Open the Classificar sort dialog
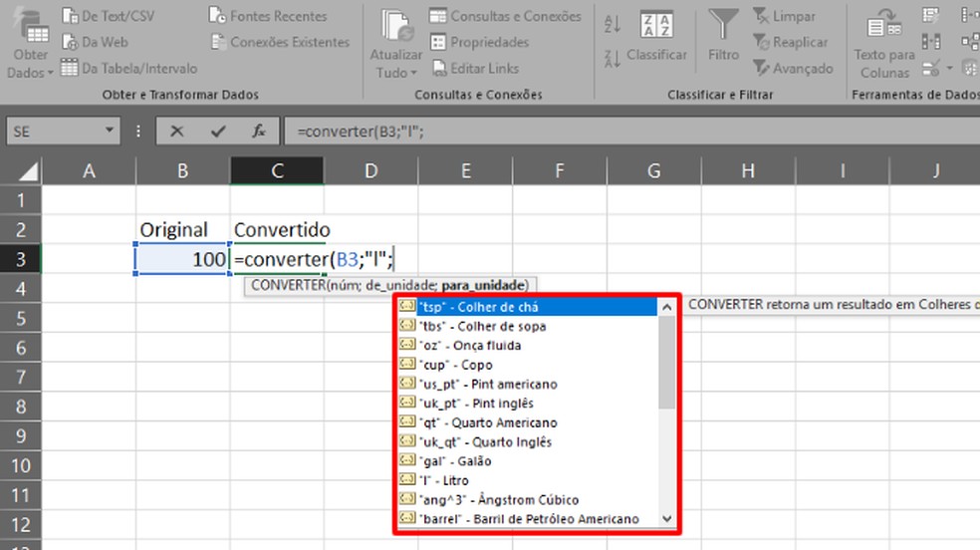 click(x=656, y=36)
